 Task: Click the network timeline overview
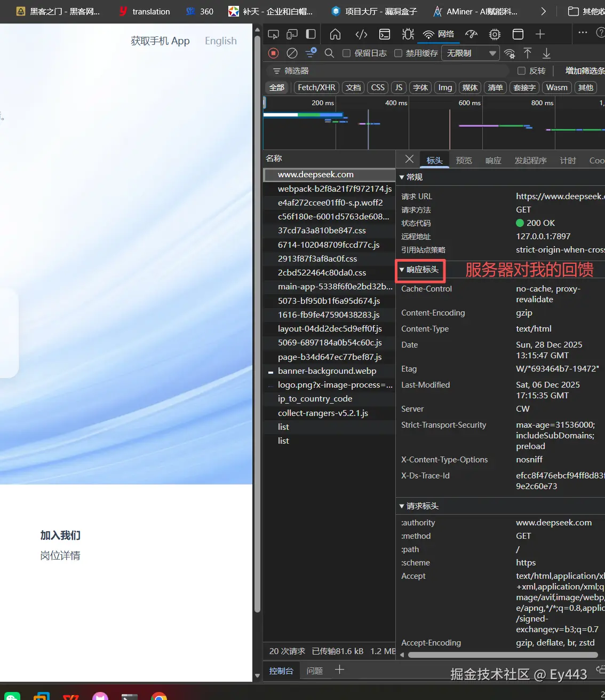point(434,123)
